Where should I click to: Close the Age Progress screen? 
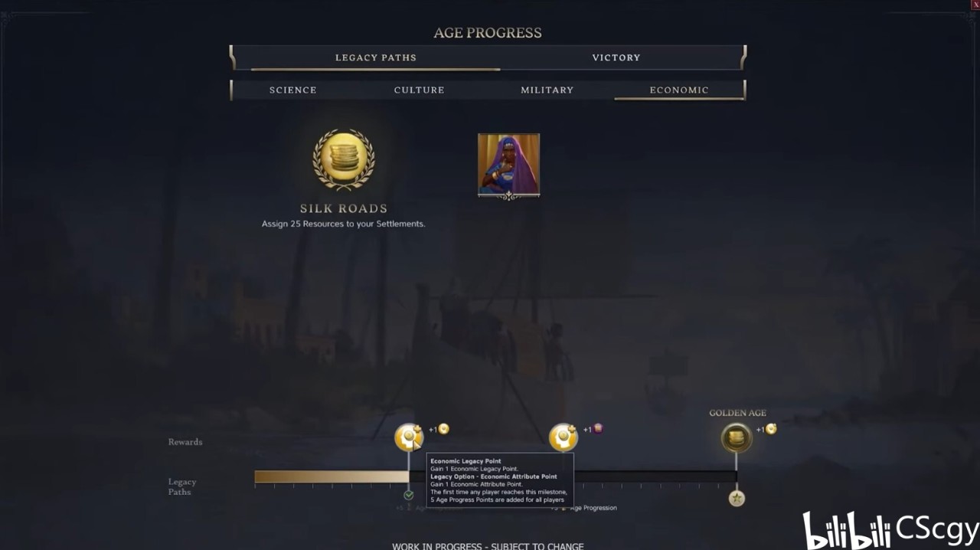click(975, 5)
